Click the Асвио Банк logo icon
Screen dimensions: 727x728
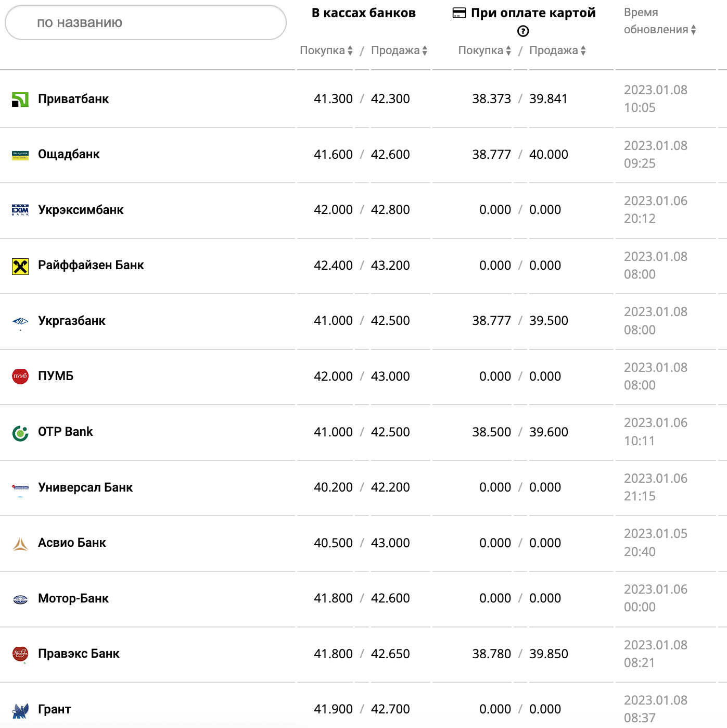click(20, 544)
